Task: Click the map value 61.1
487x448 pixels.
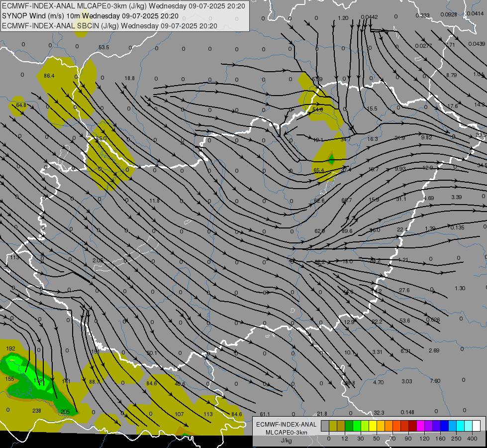Action: pyautogui.click(x=265, y=414)
